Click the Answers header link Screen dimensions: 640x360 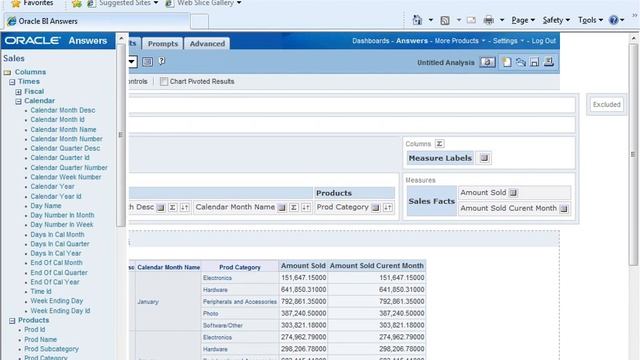coord(412,41)
